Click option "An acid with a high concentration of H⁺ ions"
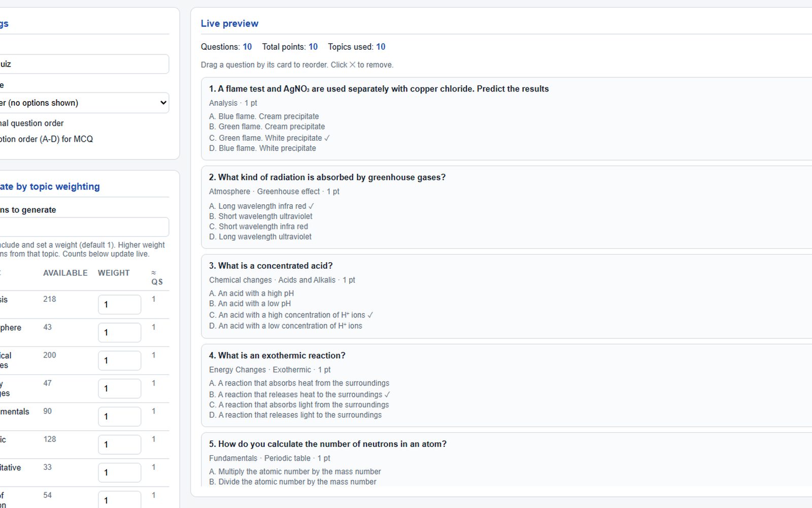 coord(292,315)
